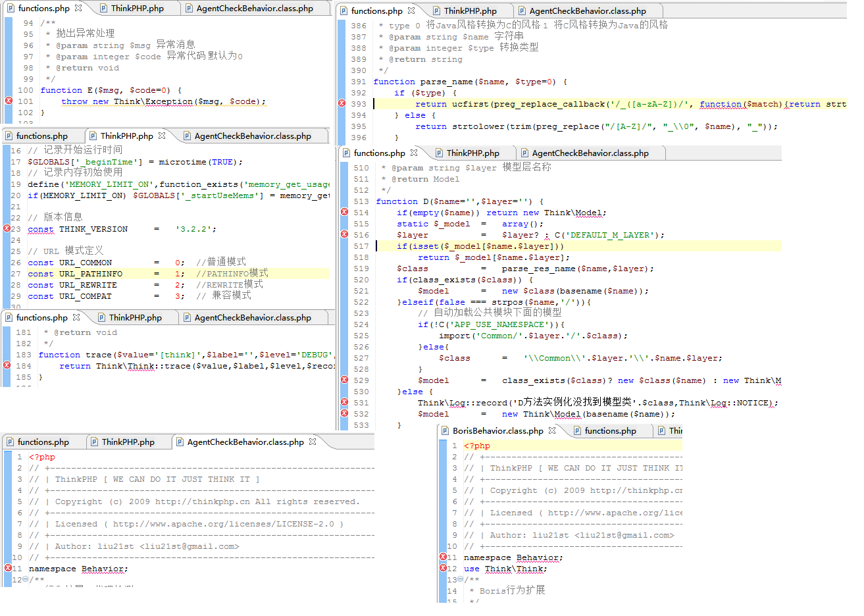Click the '$class = parse_res_name($name,$layer);' line
The width and height of the screenshot is (864, 616).
coord(526,269)
